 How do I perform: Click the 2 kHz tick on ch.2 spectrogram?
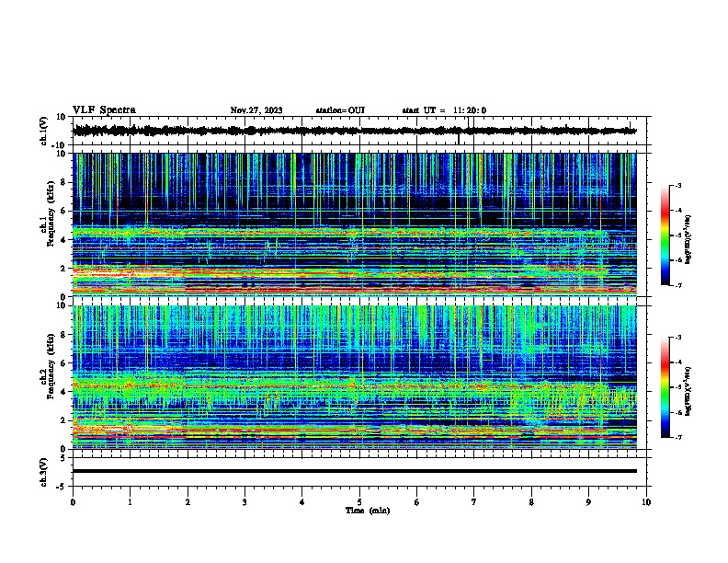[63, 420]
